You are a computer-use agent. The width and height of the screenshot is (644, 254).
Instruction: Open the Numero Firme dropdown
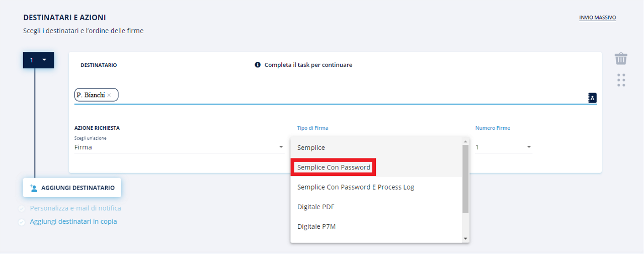click(503, 147)
